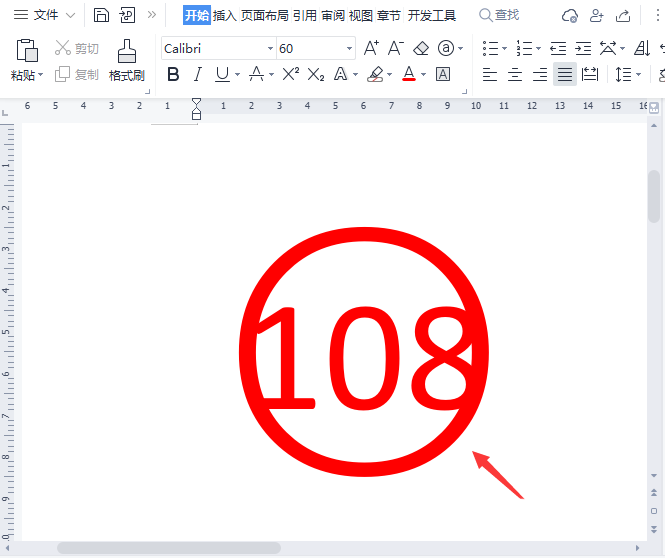Viewport: 665px width, 558px height.
Task: Click the clear formatting eraser icon
Action: click(421, 48)
